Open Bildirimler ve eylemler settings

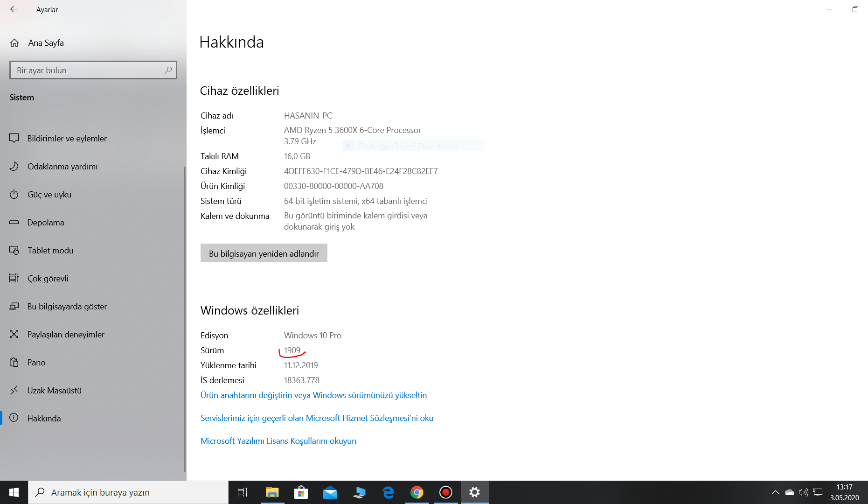pyautogui.click(x=93, y=139)
